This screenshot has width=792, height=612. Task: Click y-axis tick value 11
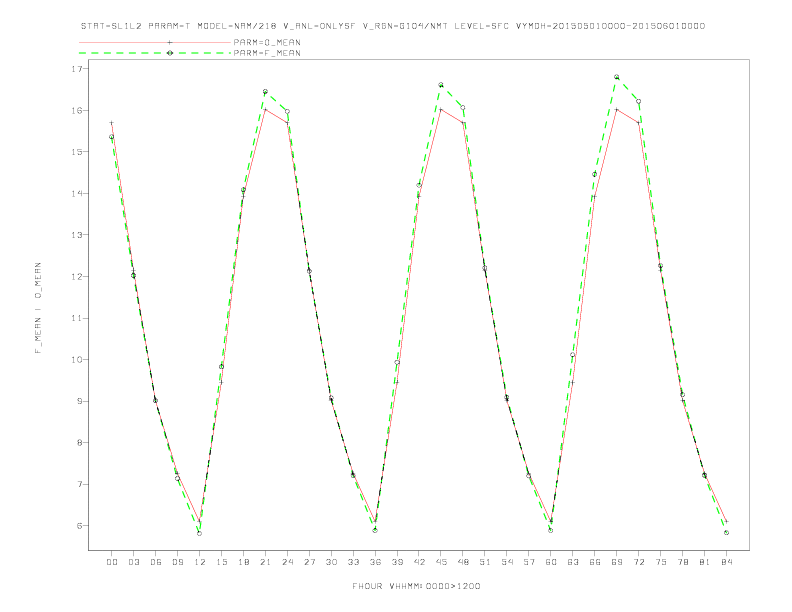pyautogui.click(x=77, y=318)
